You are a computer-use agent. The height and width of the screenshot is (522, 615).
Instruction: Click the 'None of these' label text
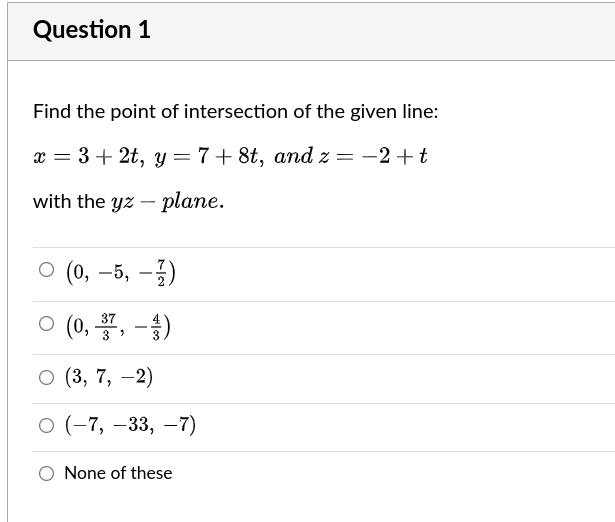click(118, 473)
